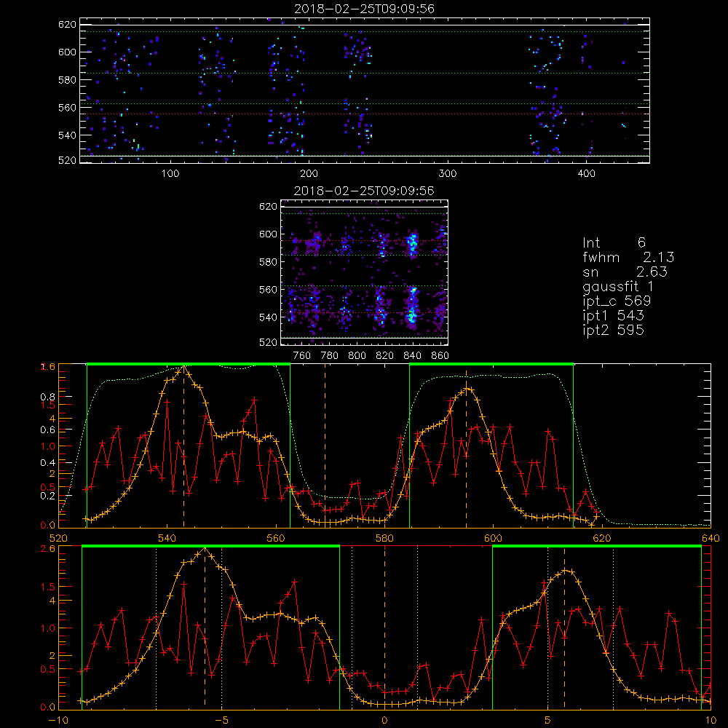728x728 pixels.
Task: Click the 400 tick label on top image x-axis
Action: [586, 174]
